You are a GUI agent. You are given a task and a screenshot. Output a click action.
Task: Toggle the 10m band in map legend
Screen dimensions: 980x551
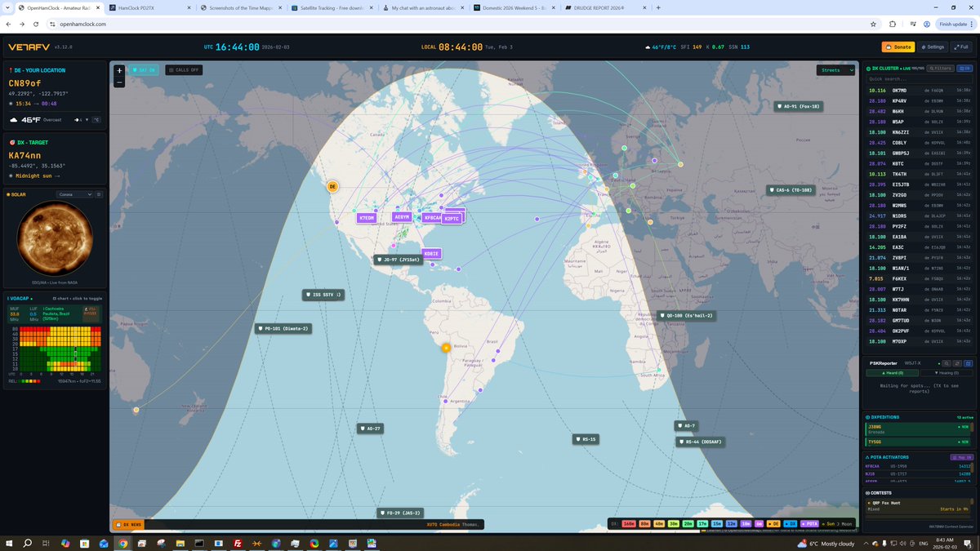[745, 523]
